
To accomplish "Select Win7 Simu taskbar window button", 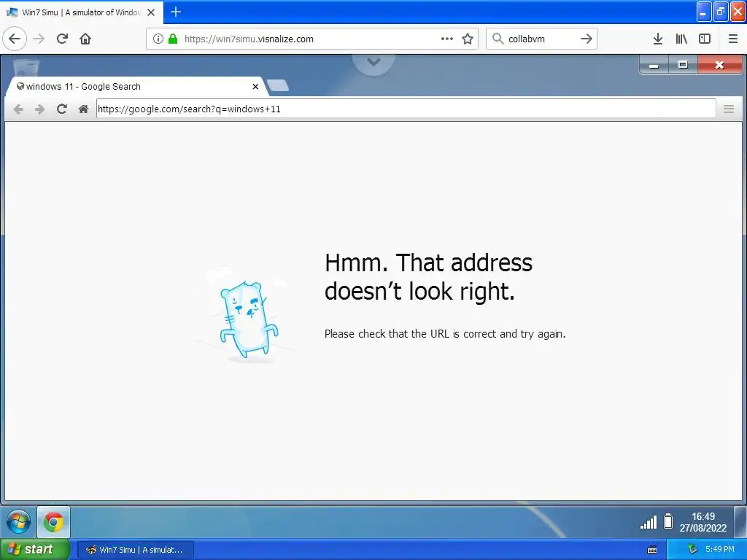I will click(x=135, y=550).
